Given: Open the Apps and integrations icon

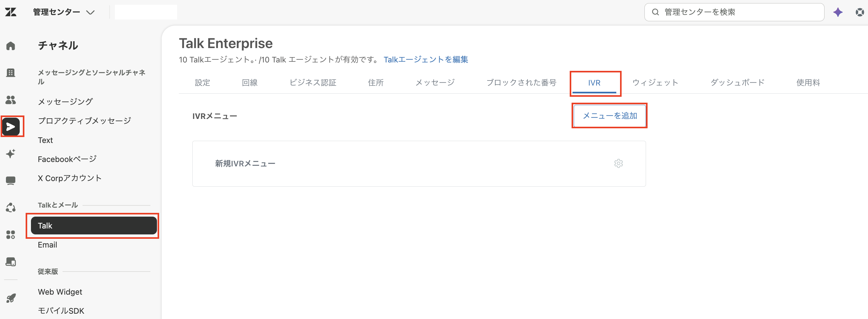Looking at the screenshot, I should (11, 234).
